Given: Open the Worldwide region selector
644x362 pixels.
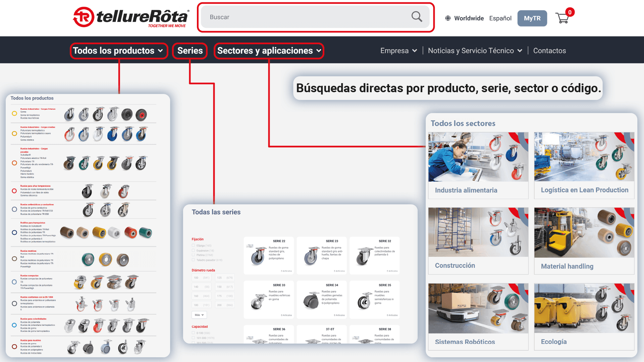Looking at the screenshot, I should tap(464, 18).
